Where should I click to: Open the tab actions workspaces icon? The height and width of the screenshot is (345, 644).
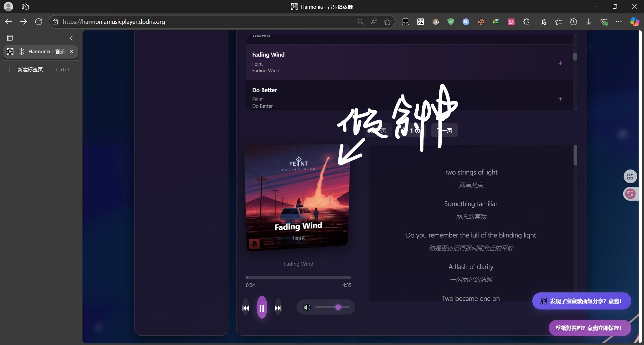click(25, 7)
